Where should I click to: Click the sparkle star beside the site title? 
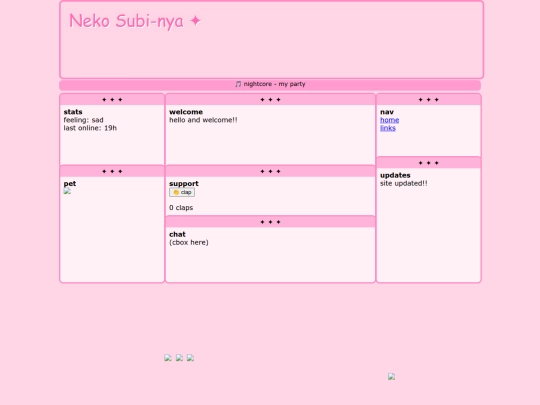point(195,21)
